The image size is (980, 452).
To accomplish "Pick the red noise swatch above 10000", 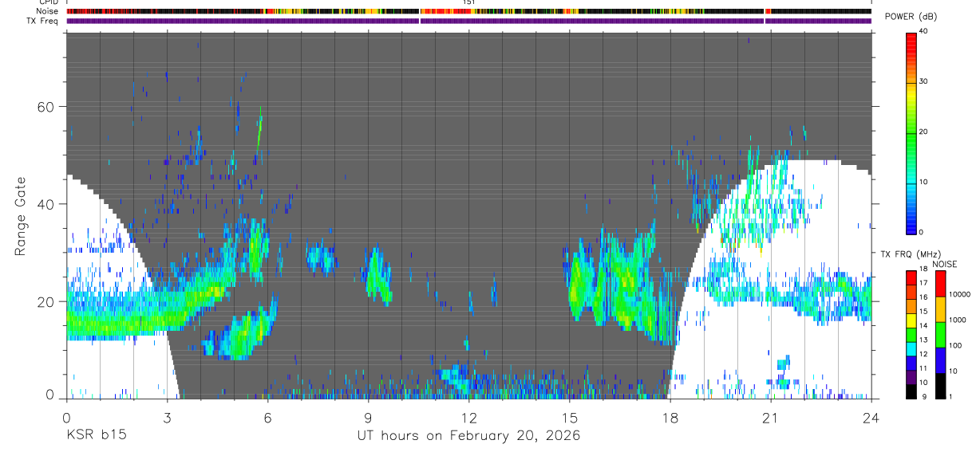I will 940,284.
